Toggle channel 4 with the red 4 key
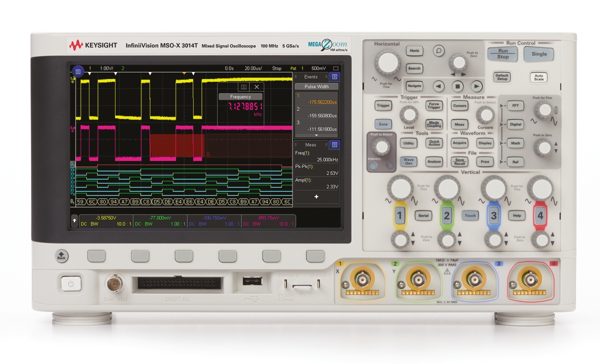 (541, 216)
